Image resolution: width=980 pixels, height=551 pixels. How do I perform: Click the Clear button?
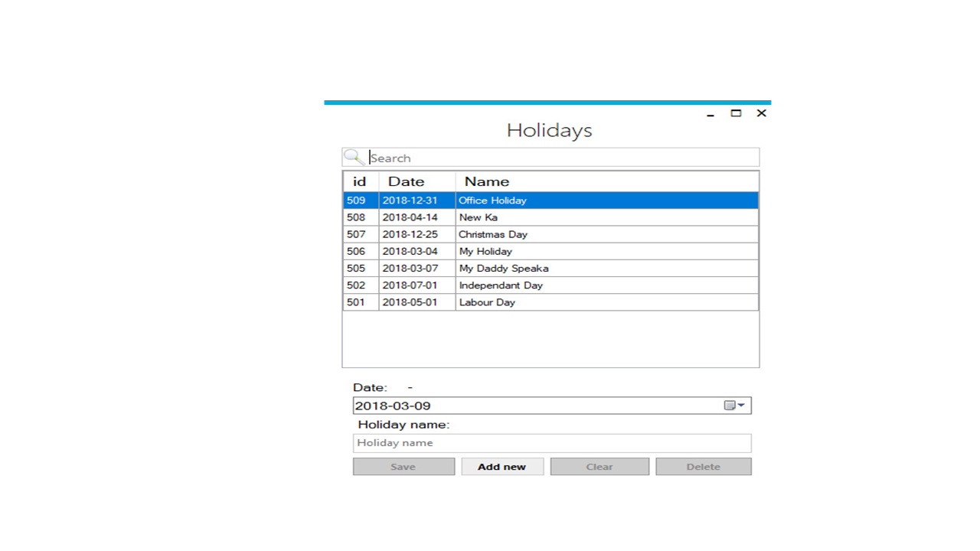599,466
